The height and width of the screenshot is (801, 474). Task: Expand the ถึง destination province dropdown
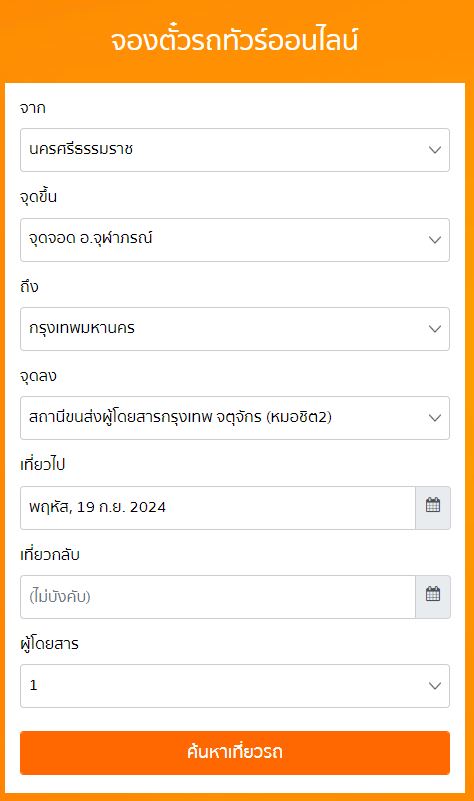[235, 329]
